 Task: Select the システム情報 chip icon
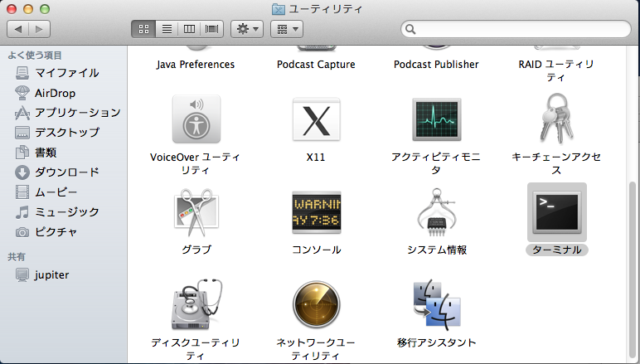tap(436, 212)
